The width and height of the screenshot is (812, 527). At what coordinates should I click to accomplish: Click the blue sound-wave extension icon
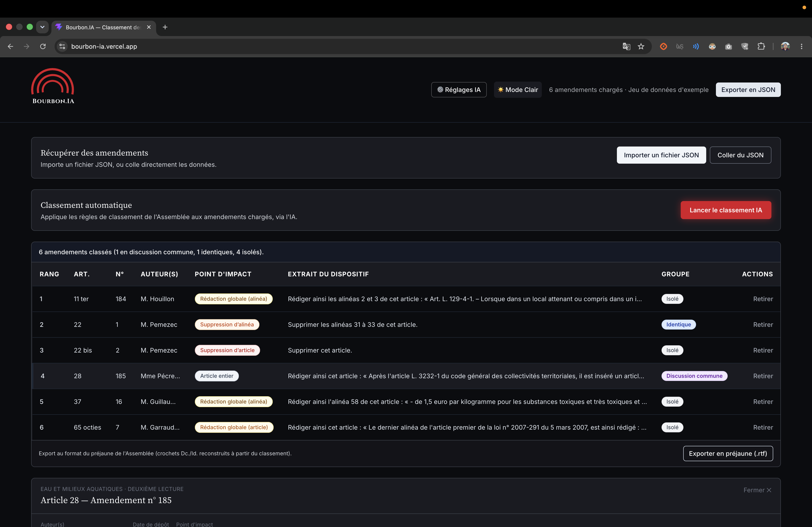tap(696, 46)
